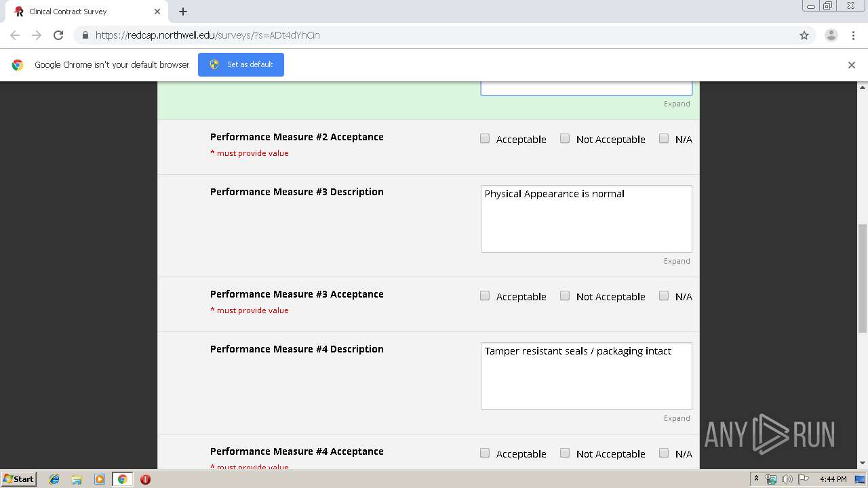Close the Clinical Contract Survey tab
The image size is (868, 488).
click(157, 12)
